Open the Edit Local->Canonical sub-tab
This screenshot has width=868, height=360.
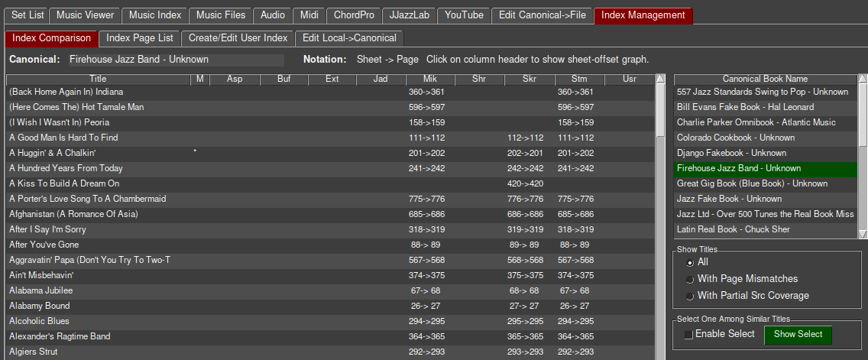pyautogui.click(x=348, y=38)
